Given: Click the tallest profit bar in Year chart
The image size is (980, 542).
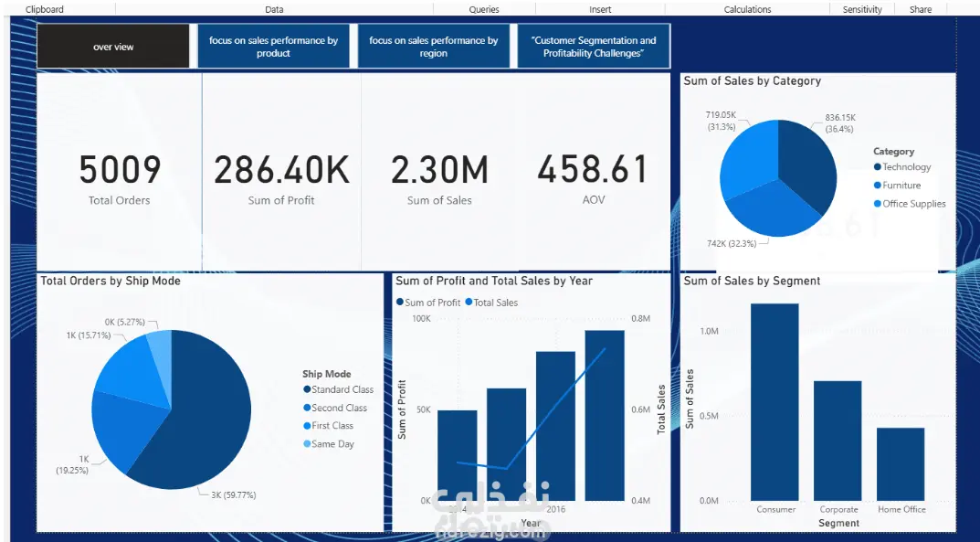Looking at the screenshot, I should click(x=605, y=415).
